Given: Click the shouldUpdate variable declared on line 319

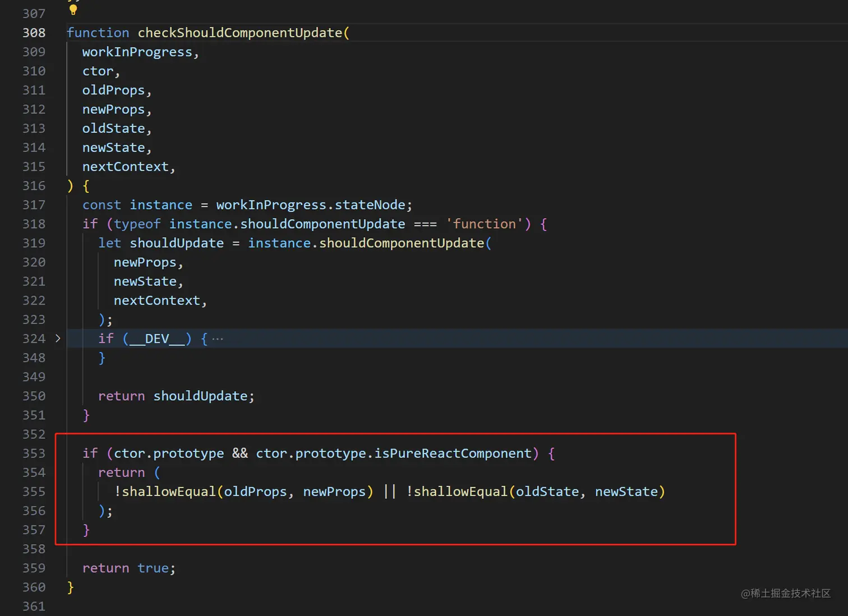Looking at the screenshot, I should click(x=177, y=243).
